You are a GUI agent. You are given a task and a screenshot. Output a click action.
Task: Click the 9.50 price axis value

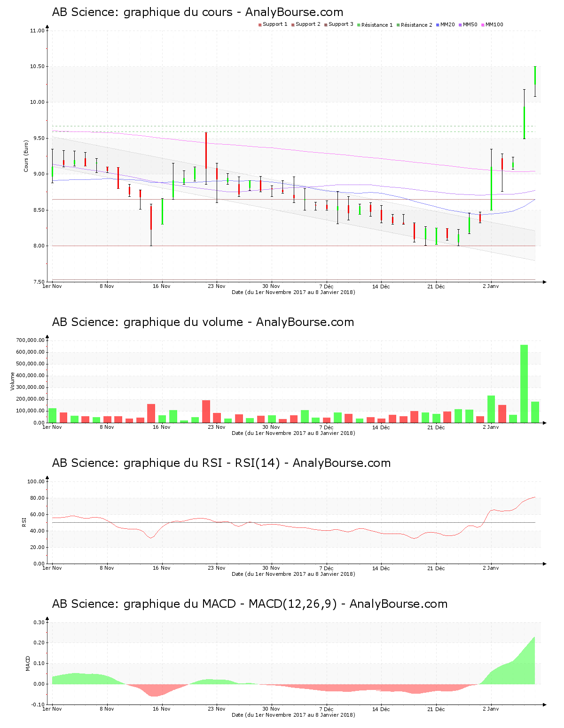click(38, 139)
